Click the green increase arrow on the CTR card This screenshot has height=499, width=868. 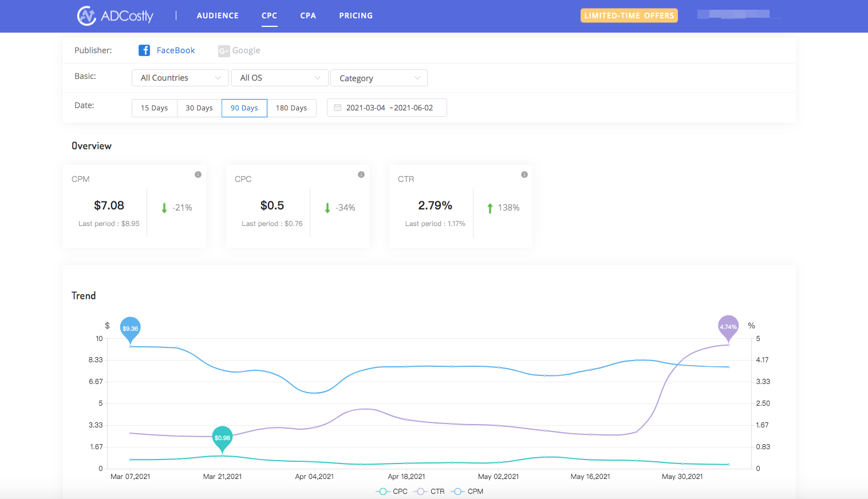tap(490, 207)
